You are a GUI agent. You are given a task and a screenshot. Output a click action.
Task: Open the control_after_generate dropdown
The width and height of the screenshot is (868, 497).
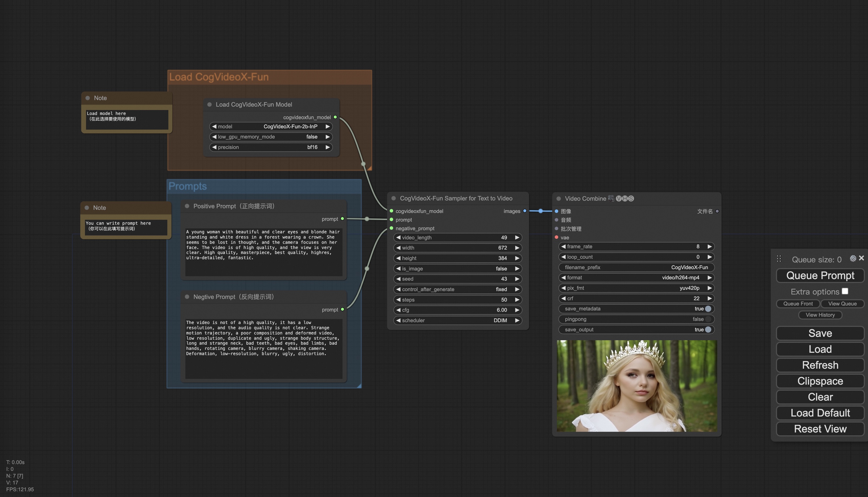[458, 289]
